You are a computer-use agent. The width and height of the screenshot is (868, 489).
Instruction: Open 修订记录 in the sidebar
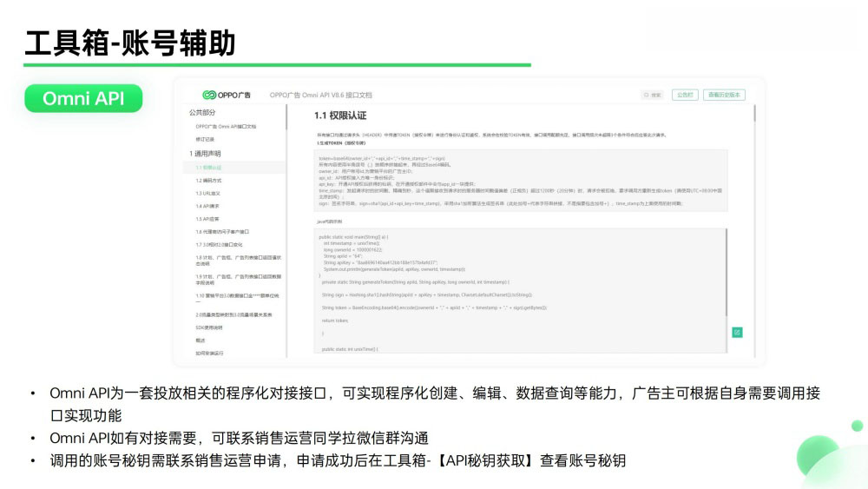[205, 139]
